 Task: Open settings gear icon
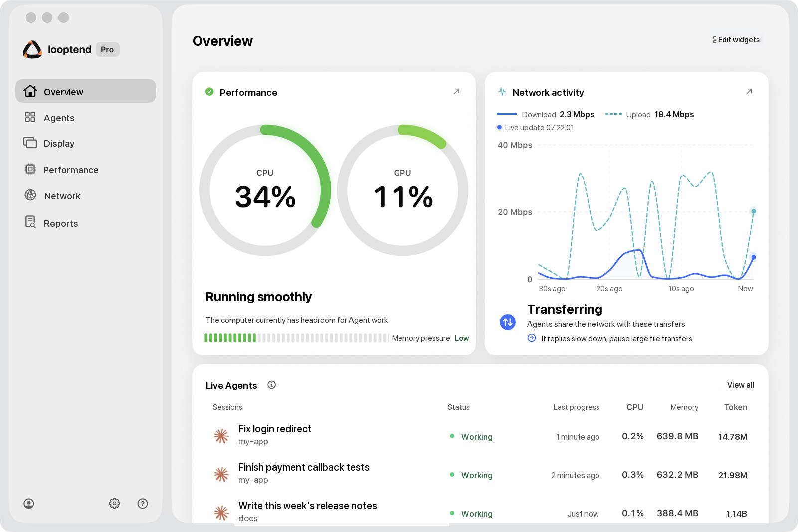(x=115, y=504)
